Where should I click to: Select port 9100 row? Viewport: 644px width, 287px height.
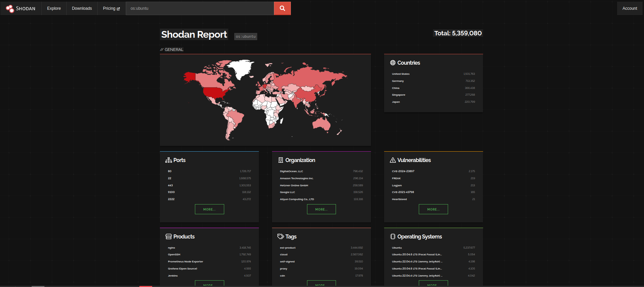click(x=209, y=192)
